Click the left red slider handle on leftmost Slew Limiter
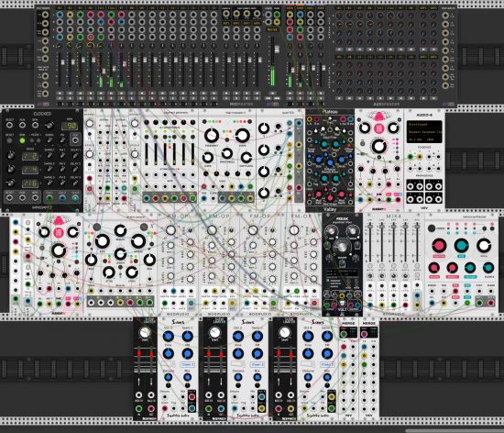The image size is (504, 433). click(139, 353)
